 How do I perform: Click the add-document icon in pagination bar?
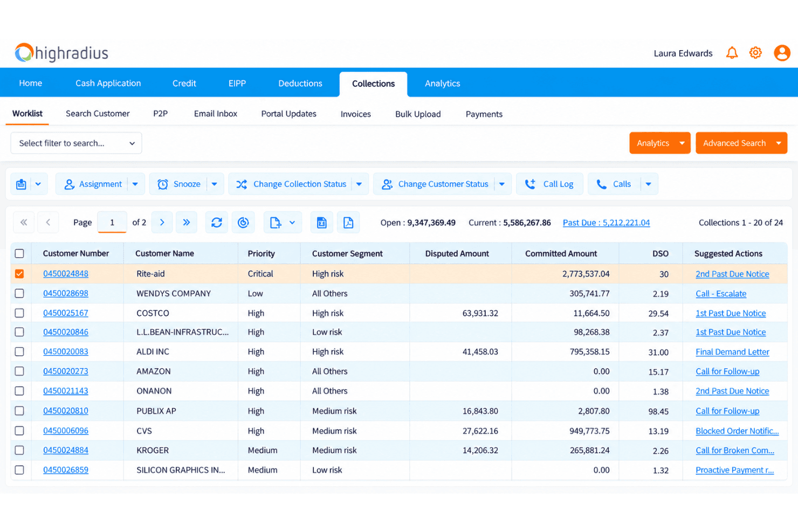[x=276, y=222]
